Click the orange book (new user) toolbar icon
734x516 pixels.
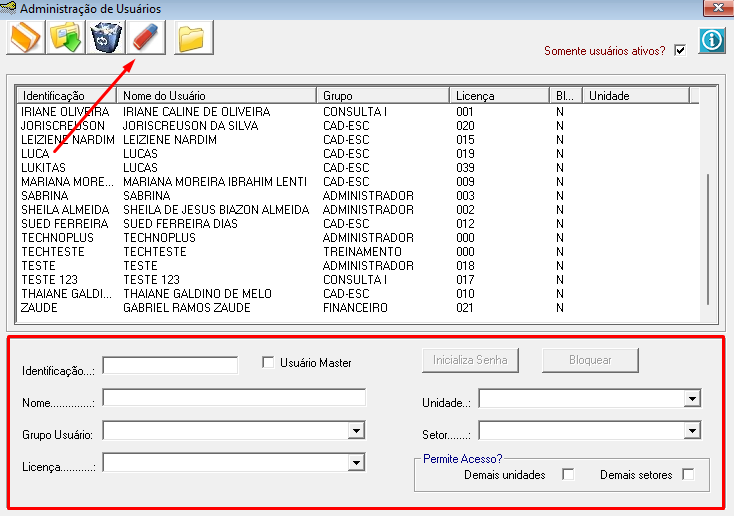click(26, 37)
